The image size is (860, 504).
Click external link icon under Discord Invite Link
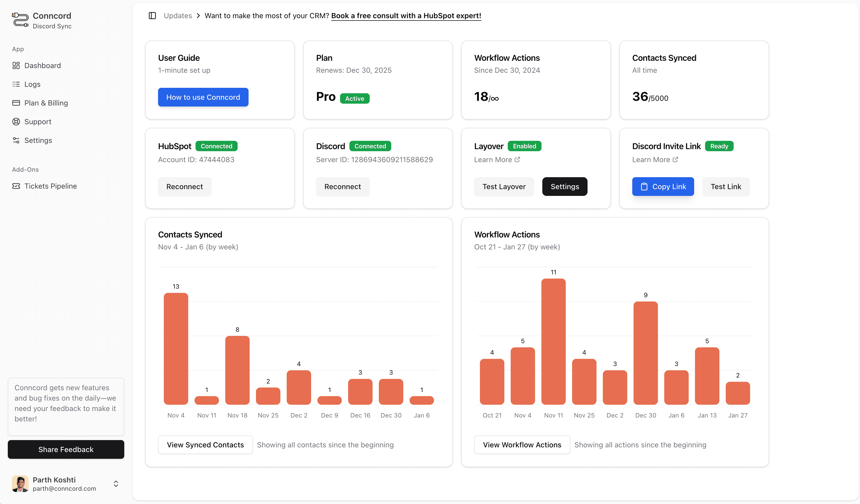pyautogui.click(x=675, y=160)
